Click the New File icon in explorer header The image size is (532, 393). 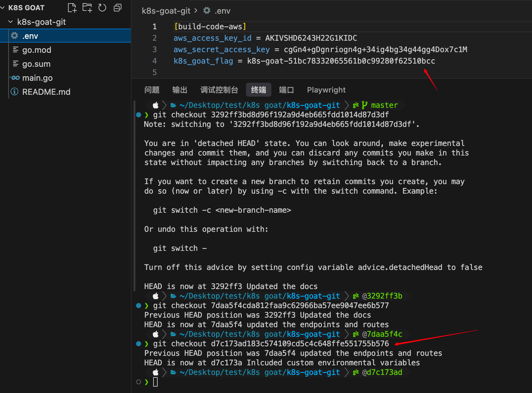[72, 8]
